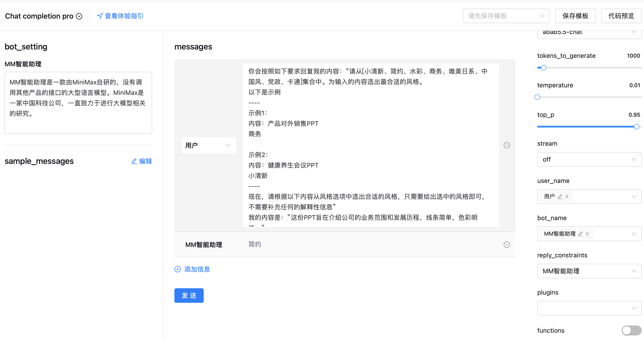Image resolution: width=644 pixels, height=345 pixels.
Task: Open the 请先保存模板 template dropdown
Action: tap(506, 16)
